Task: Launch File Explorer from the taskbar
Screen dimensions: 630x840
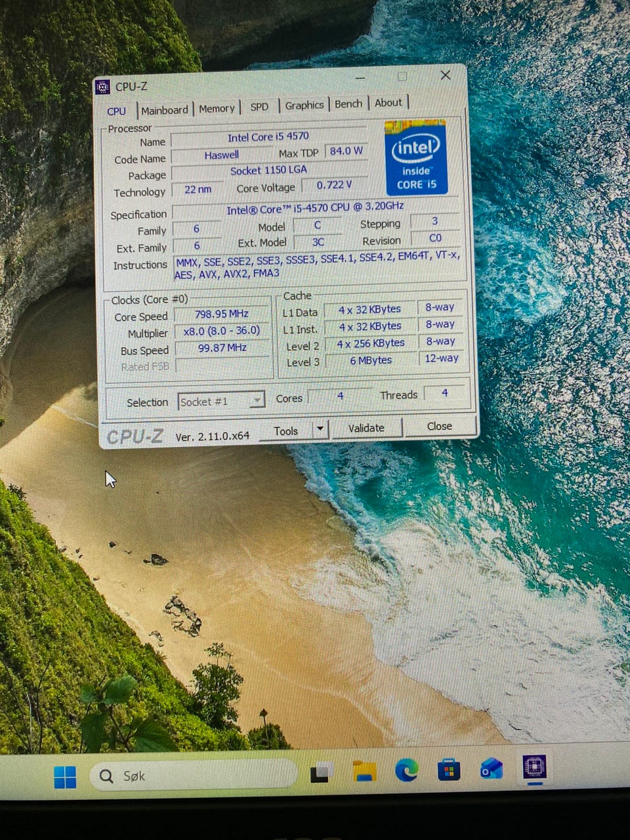Action: pos(364,771)
